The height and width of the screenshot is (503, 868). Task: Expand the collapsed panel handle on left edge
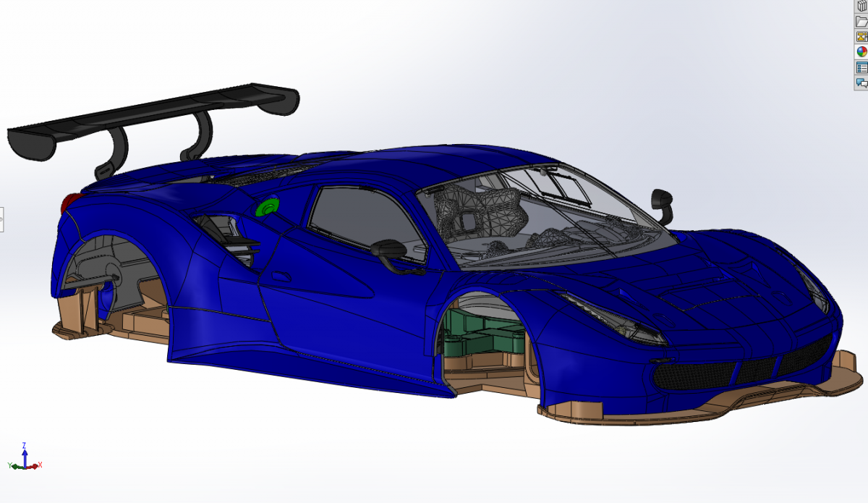pos(1,219)
